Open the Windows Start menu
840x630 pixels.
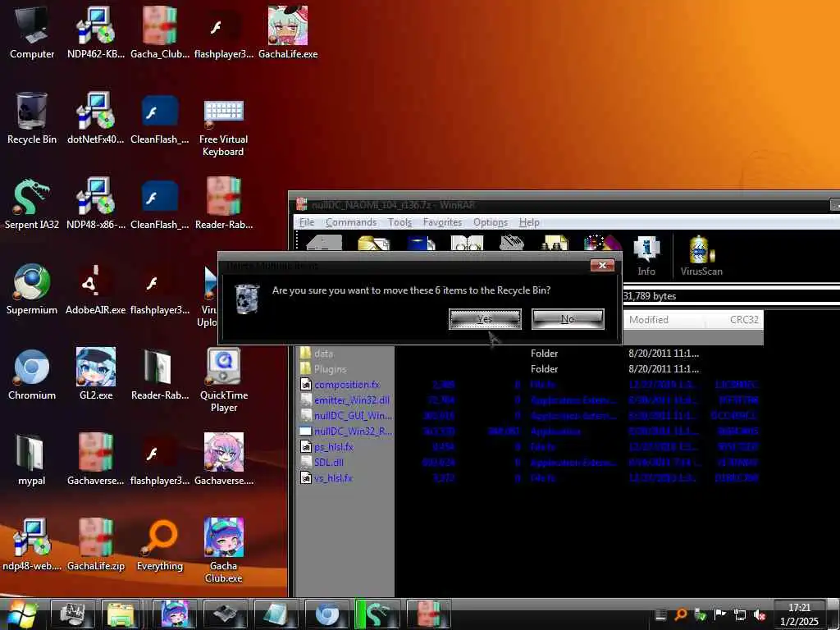[x=21, y=614]
